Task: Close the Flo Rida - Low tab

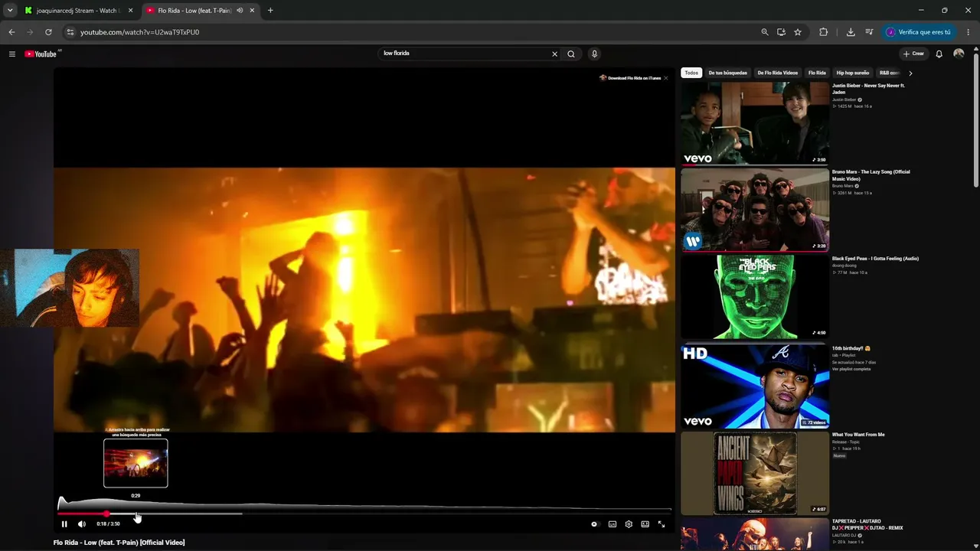Action: point(252,11)
